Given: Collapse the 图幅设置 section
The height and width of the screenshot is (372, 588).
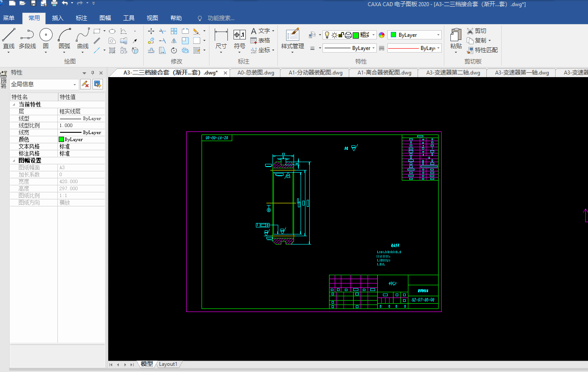Looking at the screenshot, I should click(x=14, y=161).
